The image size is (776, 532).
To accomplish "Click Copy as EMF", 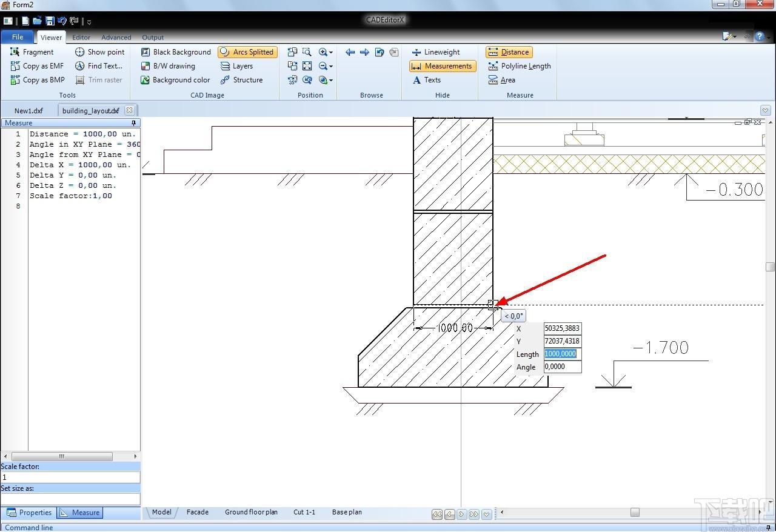I will tap(37, 66).
